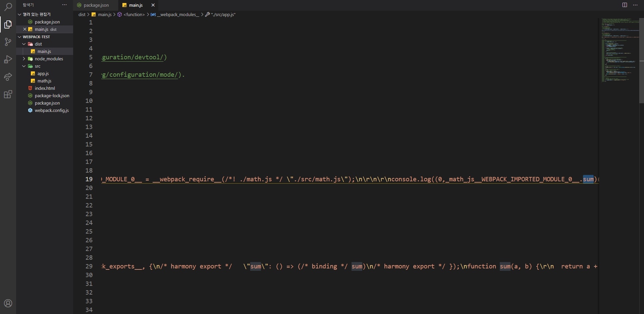Click the code minimap preview
The height and width of the screenshot is (314, 644).
click(619, 50)
